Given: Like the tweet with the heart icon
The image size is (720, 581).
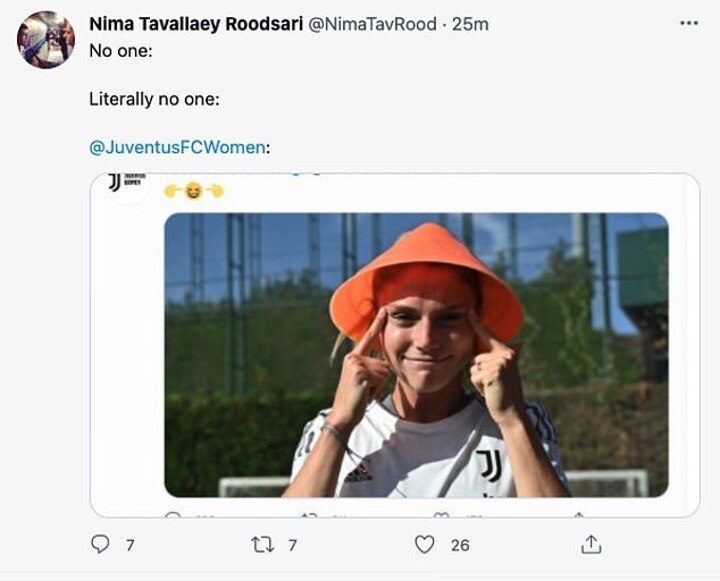Looking at the screenshot, I should (425, 544).
